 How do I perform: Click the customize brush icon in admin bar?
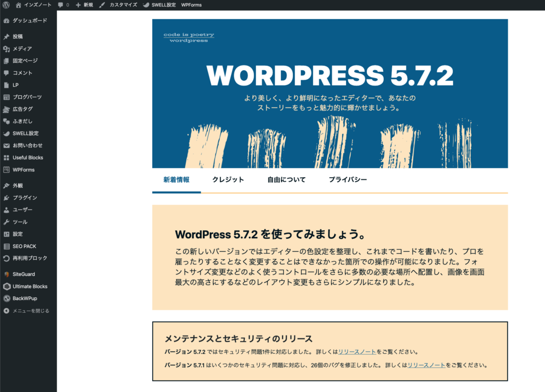(102, 5)
